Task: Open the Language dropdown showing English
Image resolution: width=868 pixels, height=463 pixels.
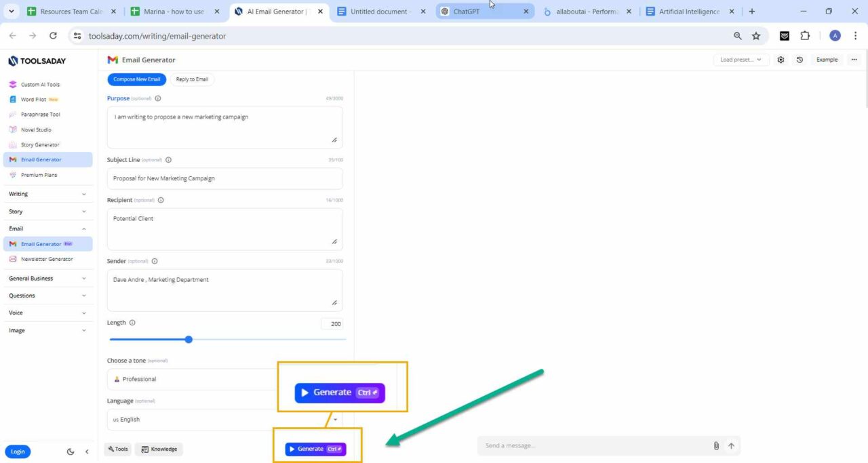Action: pos(226,419)
